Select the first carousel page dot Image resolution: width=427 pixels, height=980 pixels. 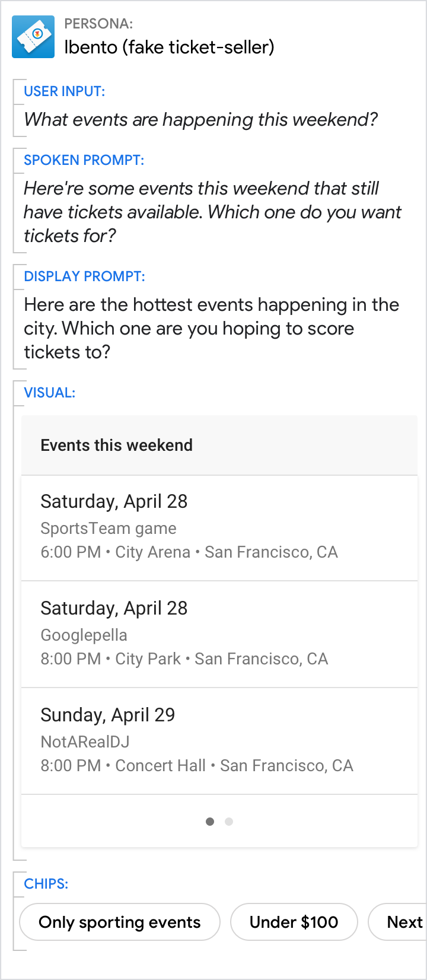(x=210, y=822)
